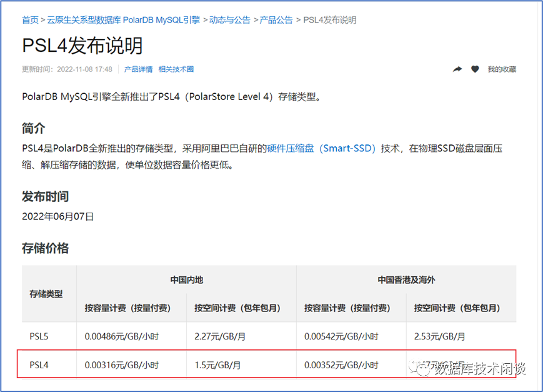Click the share arrow icon

457,69
